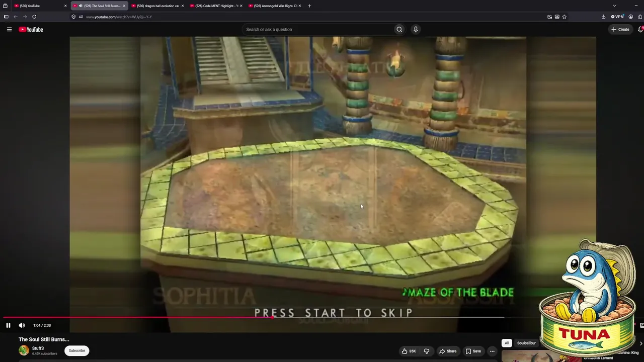Close the 'The Soul Still Burns' tab
The height and width of the screenshot is (362, 644).
coord(124,6)
